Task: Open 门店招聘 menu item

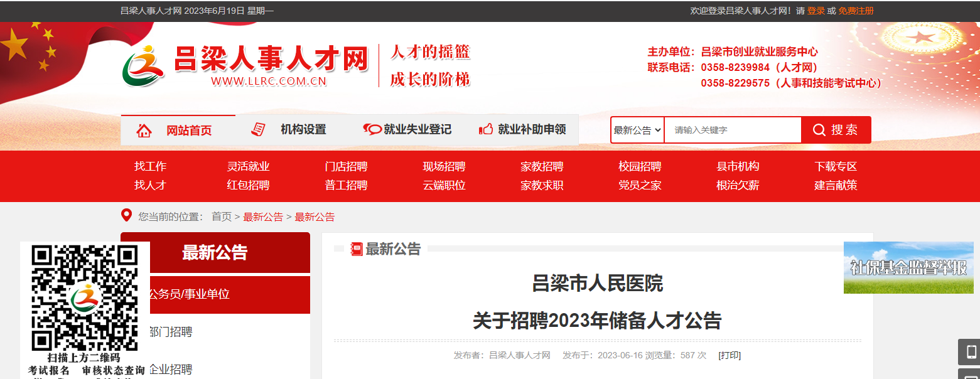Action: 346,166
